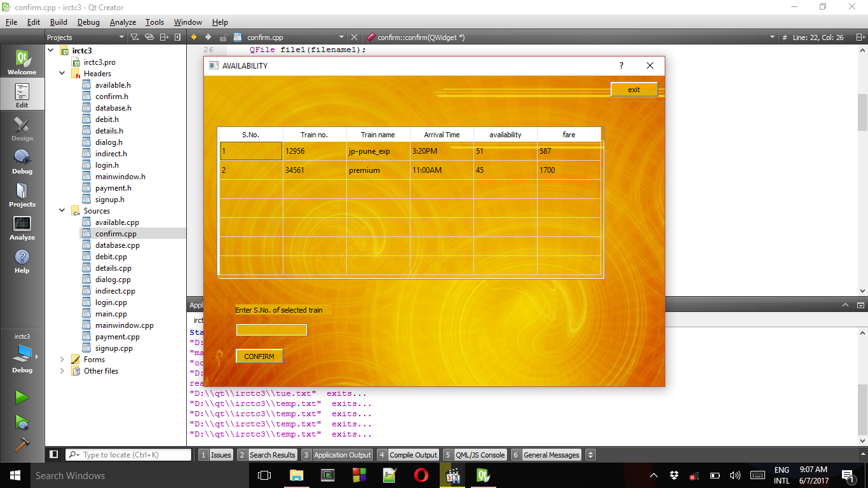868x488 pixels.
Task: Open the Build menu
Action: pyautogui.click(x=58, y=22)
